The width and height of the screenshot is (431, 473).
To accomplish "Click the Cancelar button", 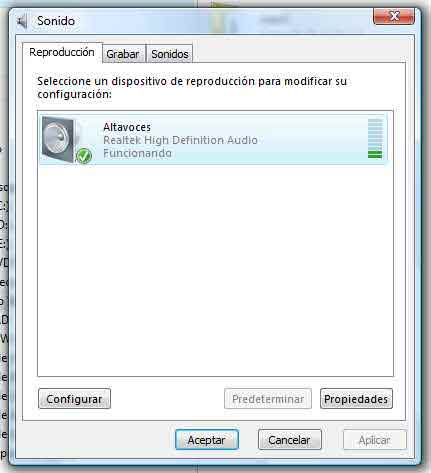I will [x=289, y=440].
